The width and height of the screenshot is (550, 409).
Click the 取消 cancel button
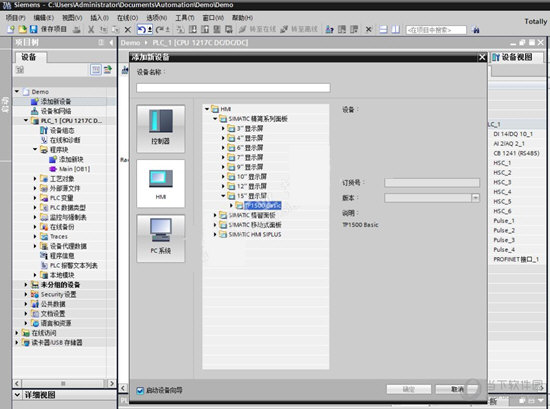(x=457, y=389)
